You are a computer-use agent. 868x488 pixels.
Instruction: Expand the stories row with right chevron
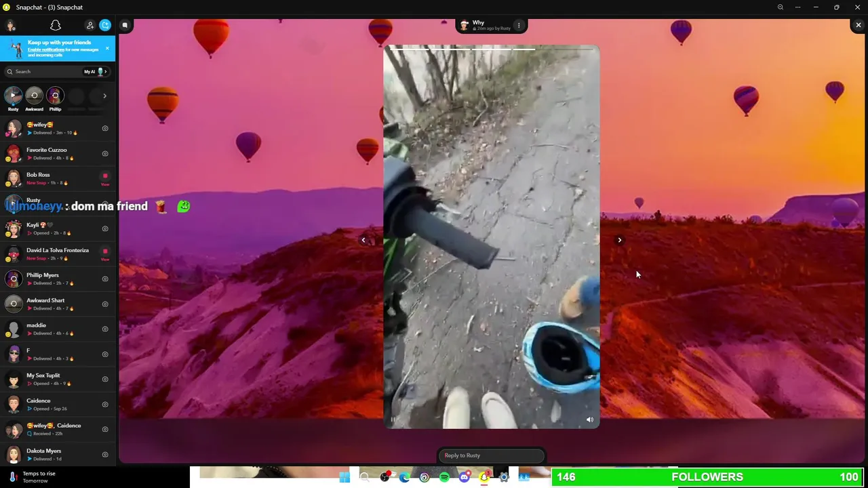(104, 96)
